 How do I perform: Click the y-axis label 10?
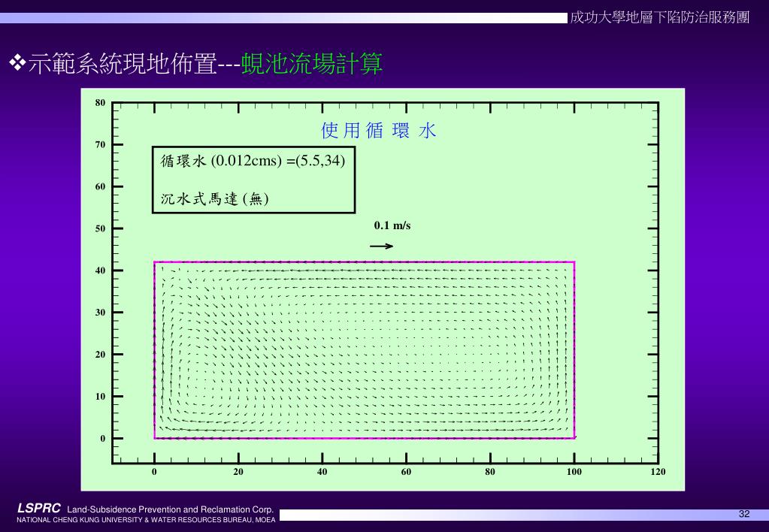pos(101,396)
